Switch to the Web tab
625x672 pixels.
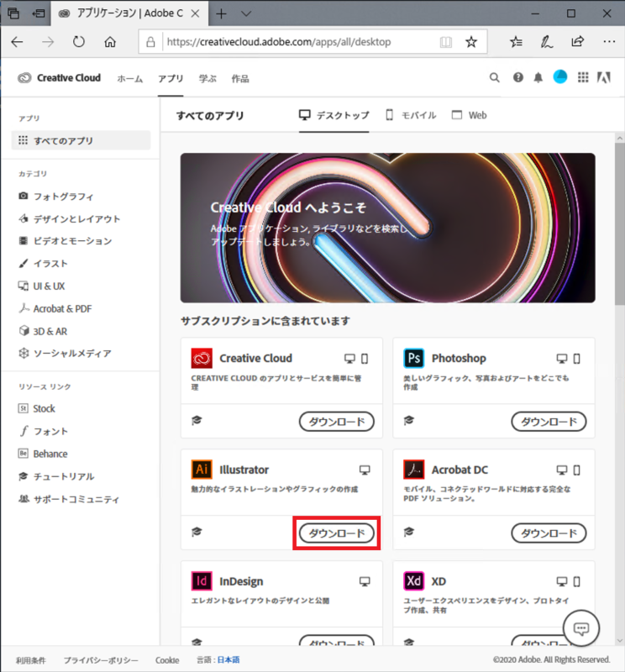coord(470,115)
